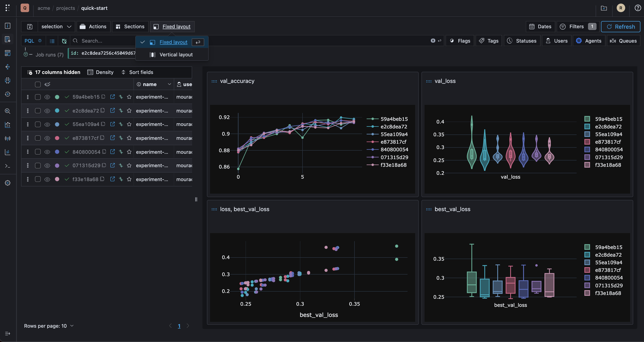Open the search magnifier sidebar icon
Screen dimensions: 644x342
coord(8,111)
